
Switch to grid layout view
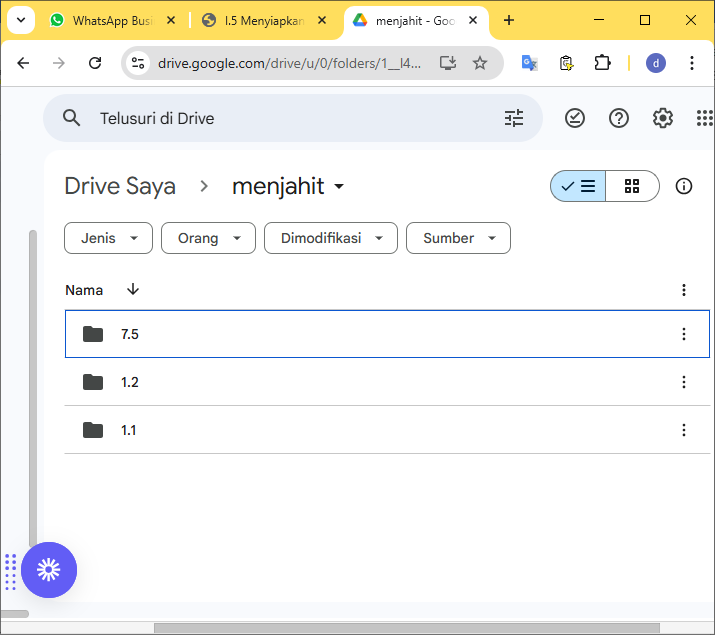click(632, 186)
